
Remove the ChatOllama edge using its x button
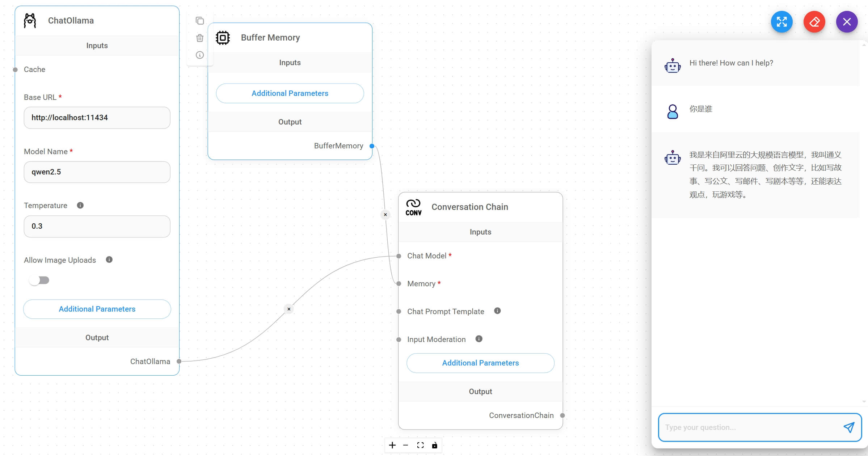tap(289, 309)
